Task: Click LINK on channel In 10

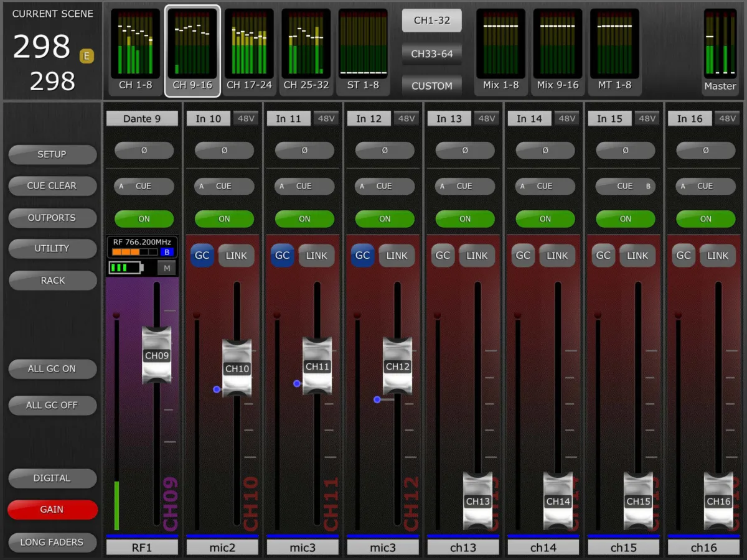Action: click(x=237, y=255)
